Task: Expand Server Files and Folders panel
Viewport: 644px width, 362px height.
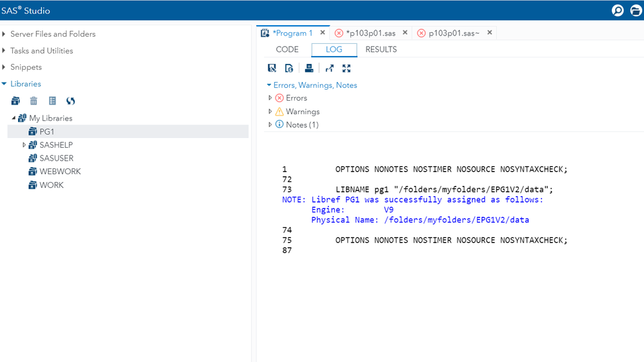Action: coord(5,34)
